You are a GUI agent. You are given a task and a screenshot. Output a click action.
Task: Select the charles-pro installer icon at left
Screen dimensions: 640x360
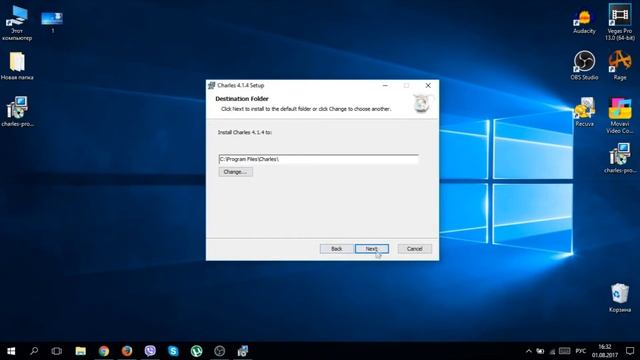click(17, 111)
